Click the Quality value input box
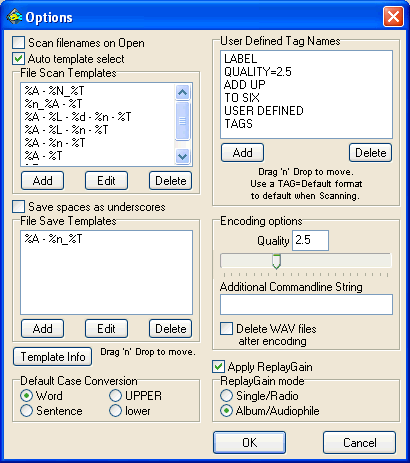 (310, 240)
